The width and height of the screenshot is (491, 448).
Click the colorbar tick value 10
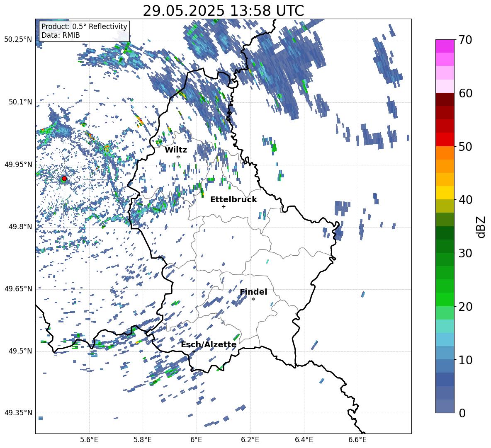point(465,360)
